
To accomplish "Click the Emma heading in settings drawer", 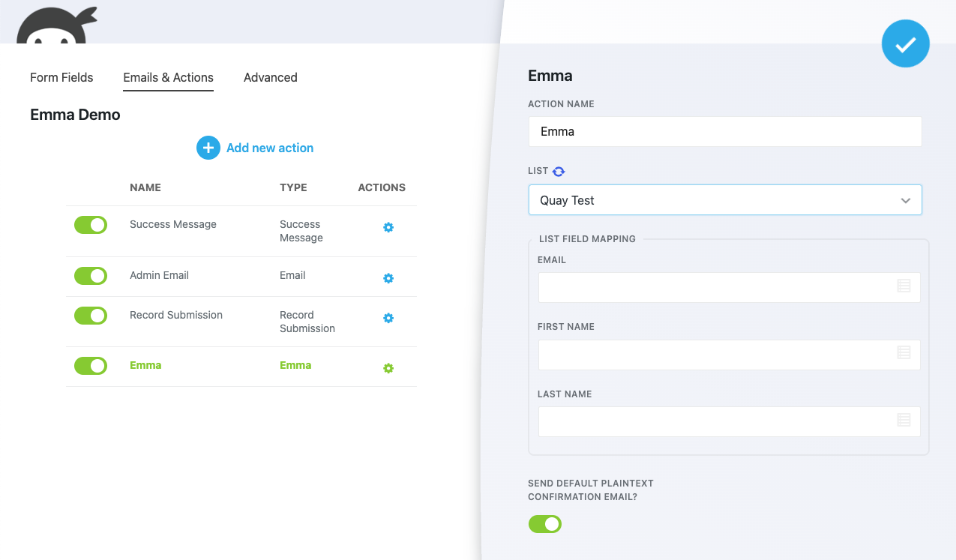I will point(550,76).
